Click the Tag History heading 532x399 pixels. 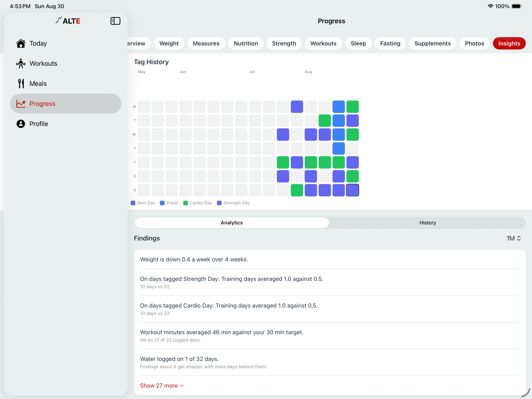pyautogui.click(x=151, y=62)
